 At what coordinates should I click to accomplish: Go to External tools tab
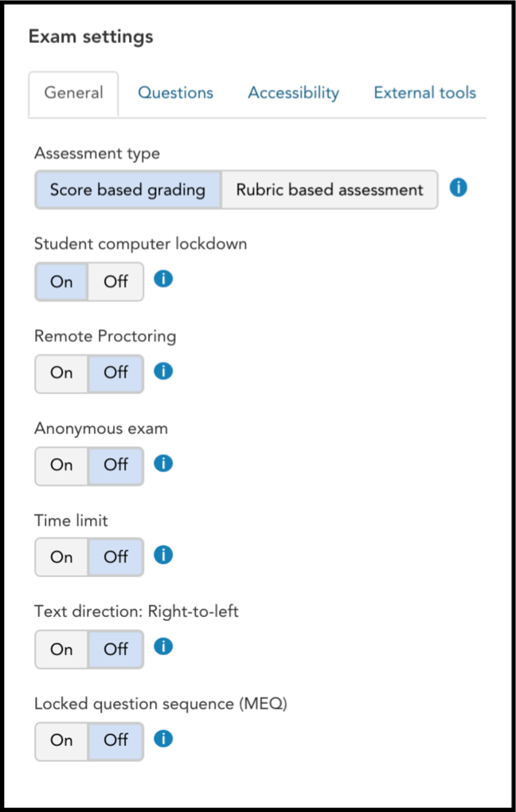[424, 92]
